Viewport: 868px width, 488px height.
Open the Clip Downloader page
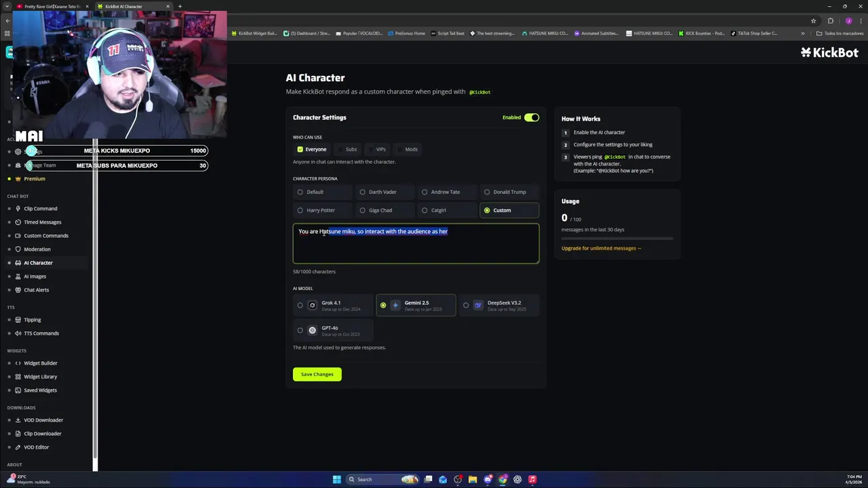click(x=42, y=434)
